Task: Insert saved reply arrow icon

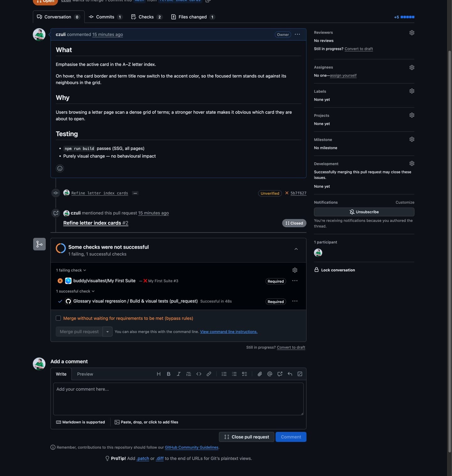Action: pyautogui.click(x=290, y=374)
